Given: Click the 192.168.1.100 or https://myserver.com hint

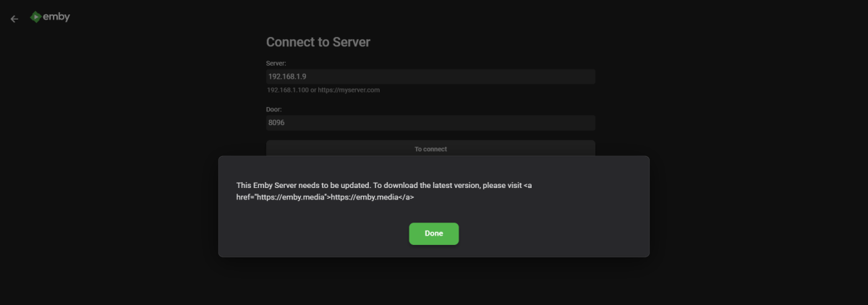Looking at the screenshot, I should [323, 90].
